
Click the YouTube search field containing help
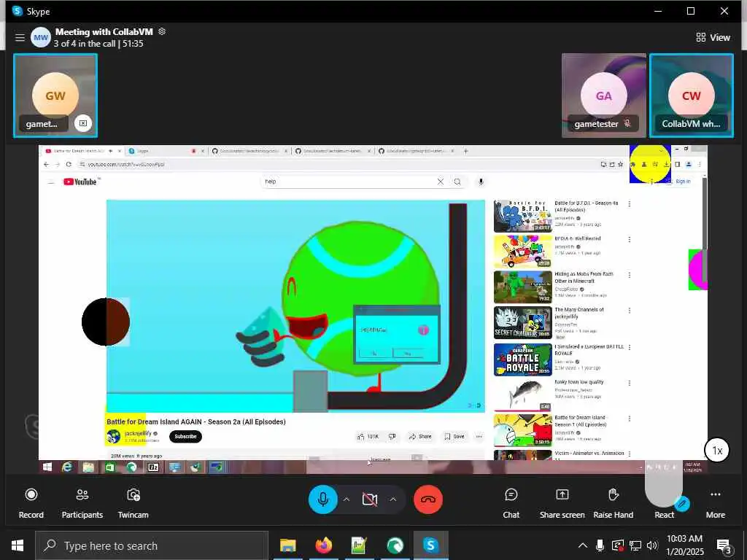click(x=350, y=182)
